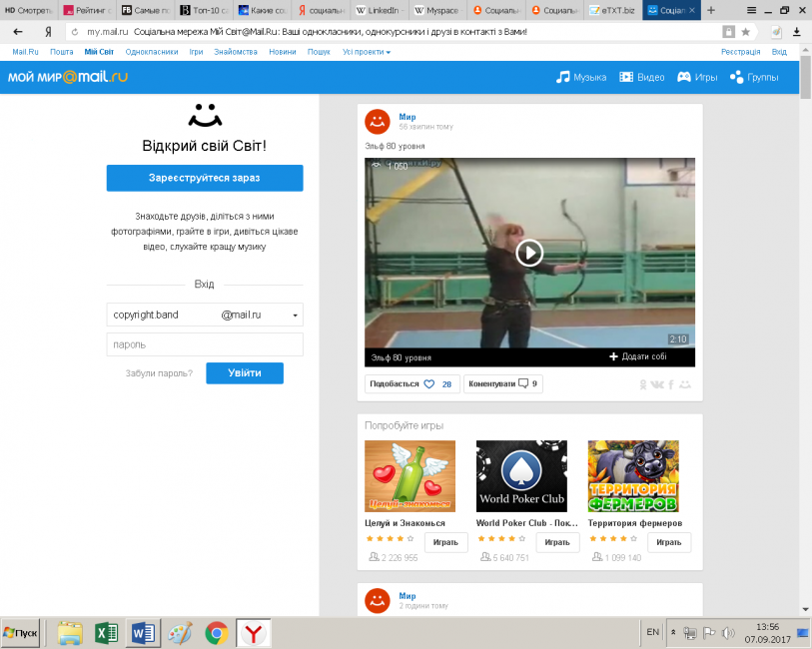Click the page protect lock icon in address bar
This screenshot has height=649, width=812.
click(x=729, y=32)
